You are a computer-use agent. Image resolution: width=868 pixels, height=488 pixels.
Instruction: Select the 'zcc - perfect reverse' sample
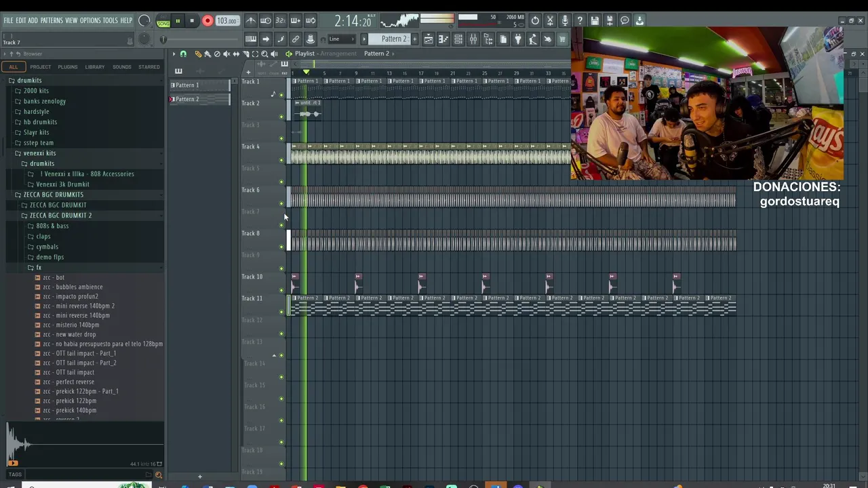(x=68, y=382)
